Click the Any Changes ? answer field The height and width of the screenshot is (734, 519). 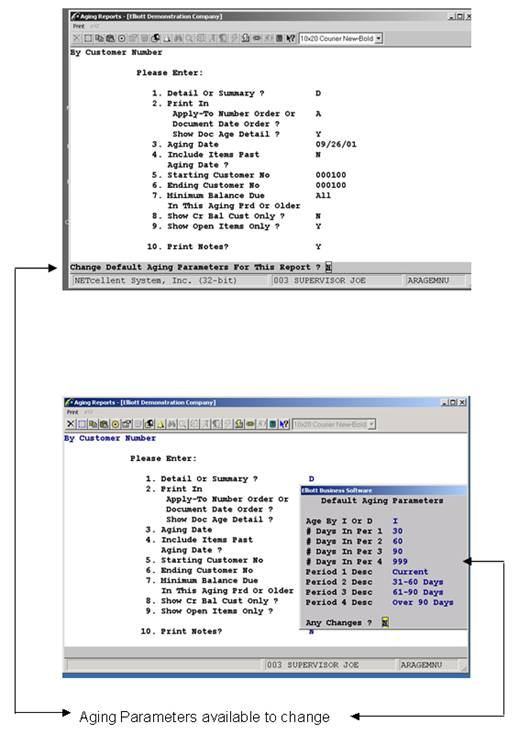pos(385,623)
